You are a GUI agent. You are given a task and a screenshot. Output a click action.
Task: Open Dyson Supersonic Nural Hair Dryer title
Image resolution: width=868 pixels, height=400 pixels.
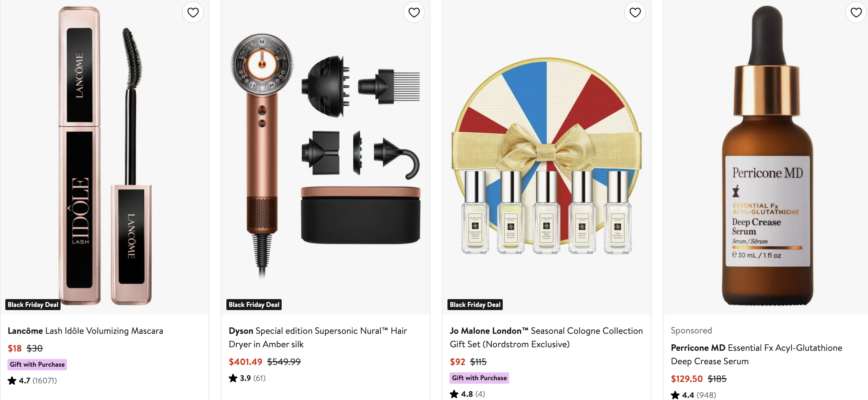point(317,337)
